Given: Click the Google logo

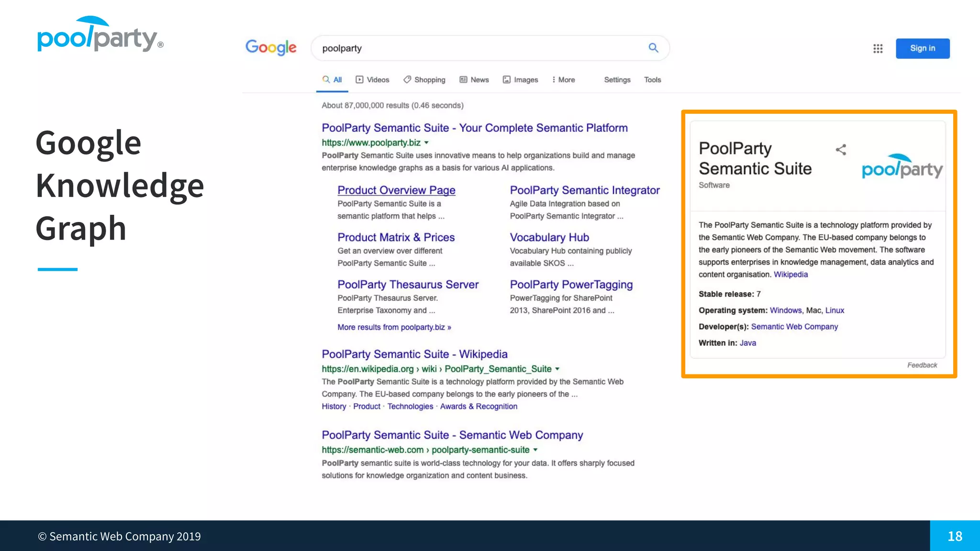Looking at the screenshot, I should click(271, 47).
